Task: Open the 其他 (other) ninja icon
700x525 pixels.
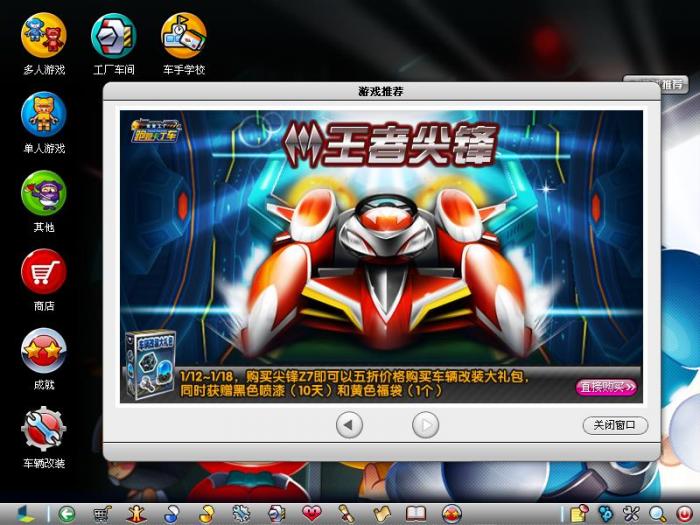Action: pos(44,193)
